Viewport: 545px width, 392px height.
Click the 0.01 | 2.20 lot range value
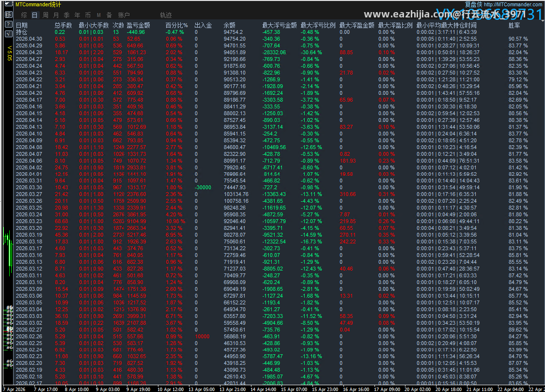91,52
